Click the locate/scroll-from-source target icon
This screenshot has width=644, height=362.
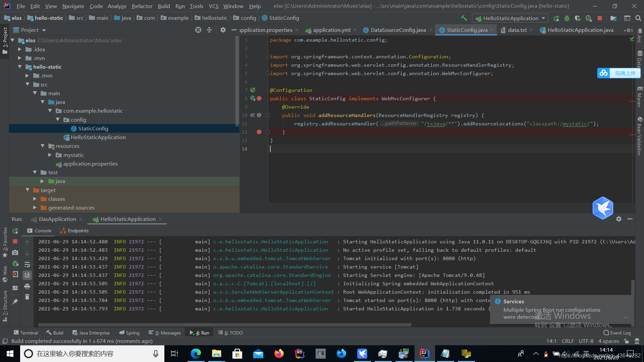coord(198,30)
